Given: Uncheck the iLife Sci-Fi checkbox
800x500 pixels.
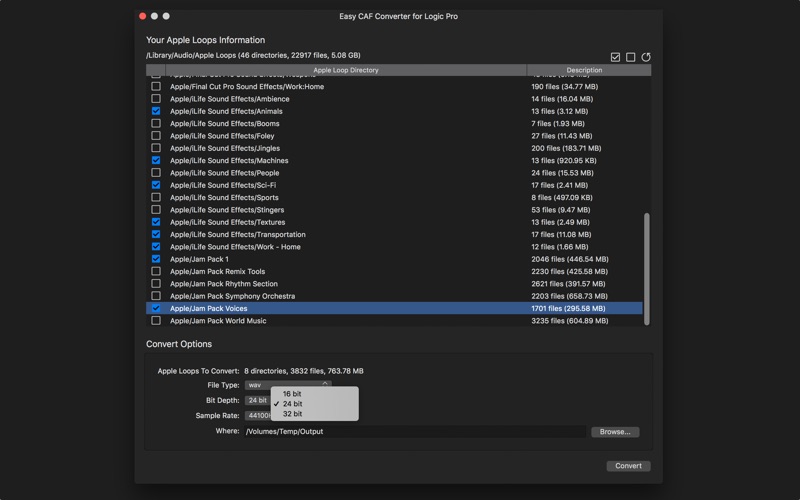Looking at the screenshot, I should coord(156,185).
